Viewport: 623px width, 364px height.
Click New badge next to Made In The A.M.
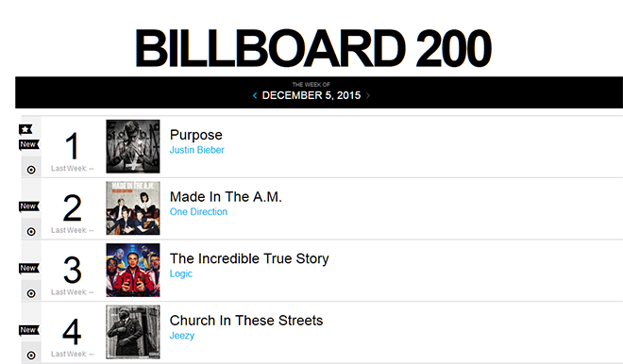pyautogui.click(x=29, y=207)
